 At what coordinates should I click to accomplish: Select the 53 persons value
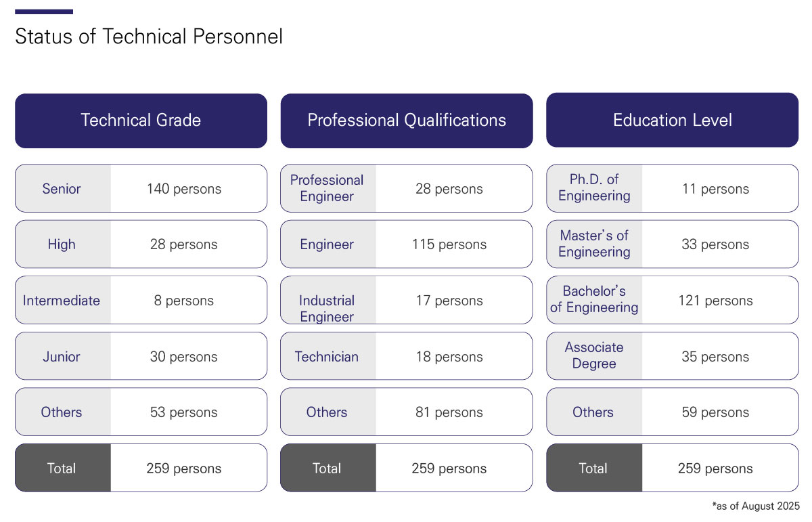tap(184, 412)
